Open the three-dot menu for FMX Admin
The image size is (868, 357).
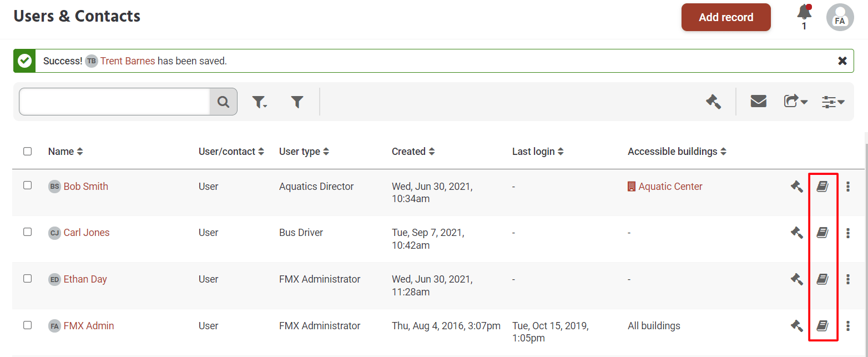847,326
